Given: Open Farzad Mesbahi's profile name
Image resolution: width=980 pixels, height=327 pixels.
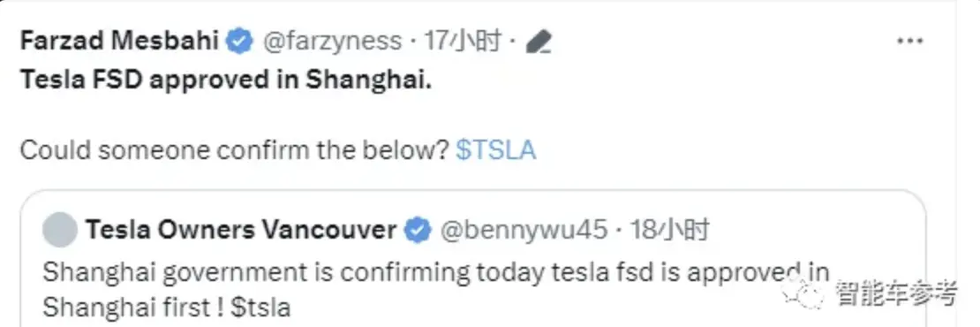Looking at the screenshot, I should (119, 42).
